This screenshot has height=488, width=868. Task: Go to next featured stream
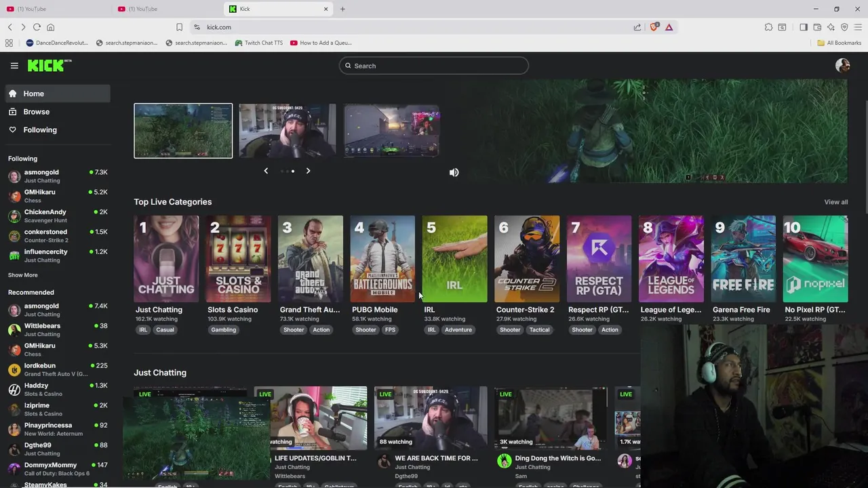tap(308, 171)
